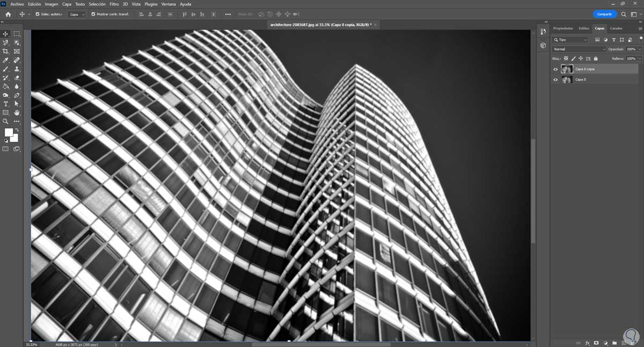The height and width of the screenshot is (347, 644).
Task: Open the Archivo menu
Action: point(17,4)
